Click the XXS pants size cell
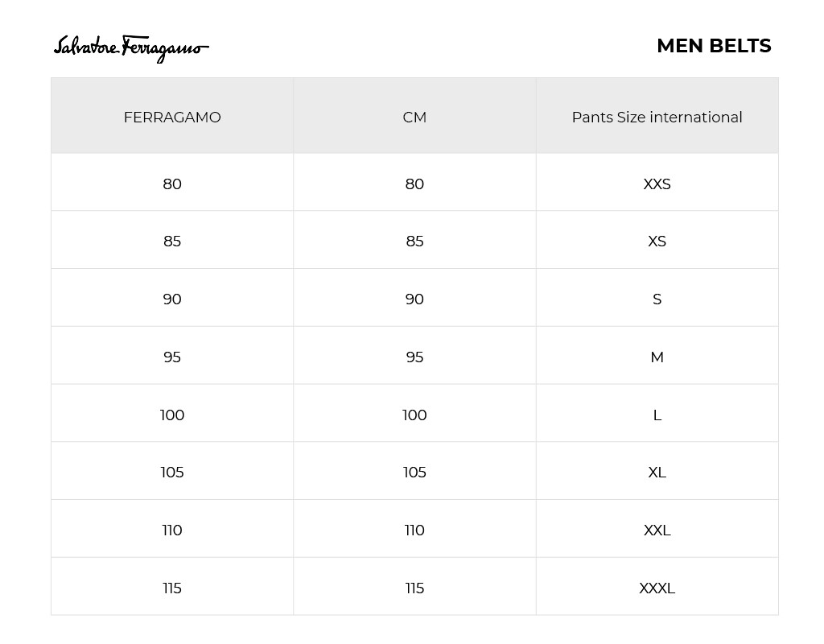 (657, 184)
